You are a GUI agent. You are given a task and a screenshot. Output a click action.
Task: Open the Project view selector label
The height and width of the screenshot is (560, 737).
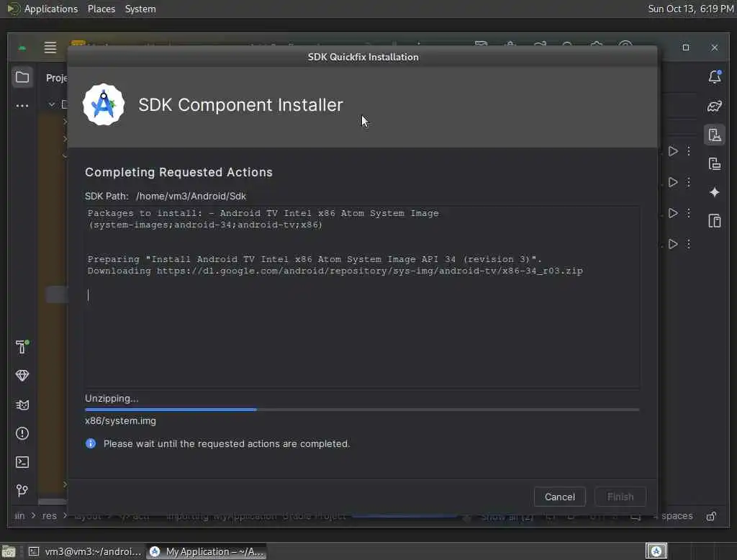pos(56,78)
